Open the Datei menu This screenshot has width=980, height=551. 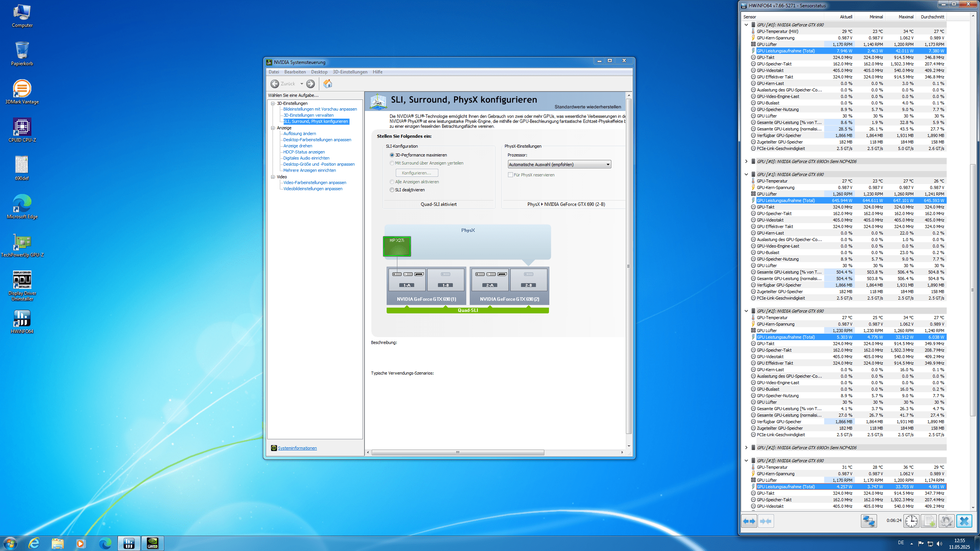274,72
